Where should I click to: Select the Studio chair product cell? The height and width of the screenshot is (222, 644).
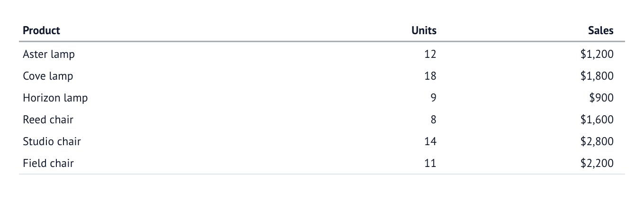coord(52,141)
